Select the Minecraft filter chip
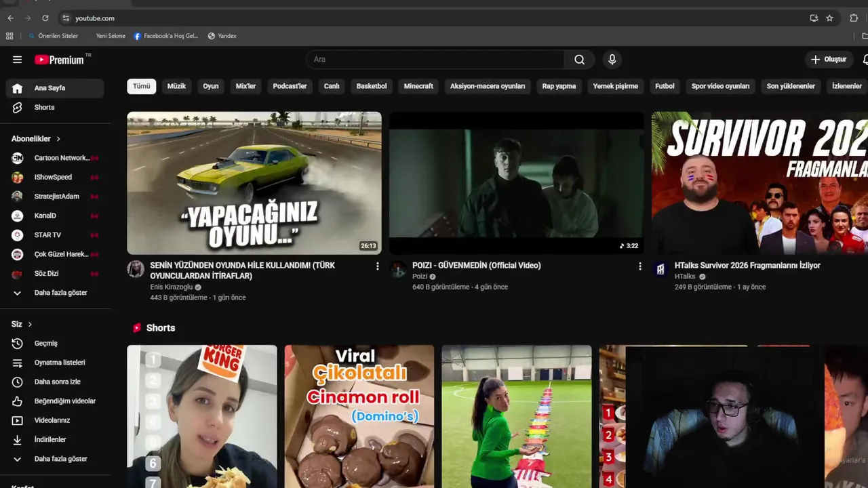Image resolution: width=868 pixels, height=488 pixels. click(418, 86)
